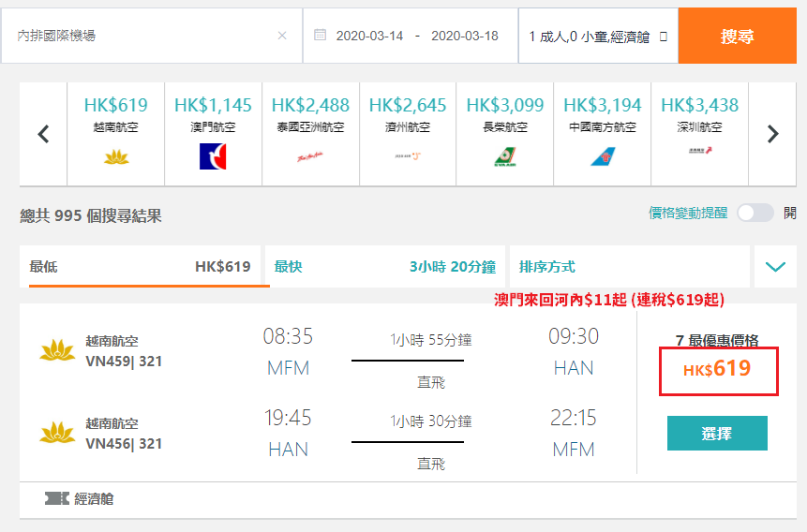Click the 7 最優惠價格 label
The height and width of the screenshot is (532, 807).
717,340
